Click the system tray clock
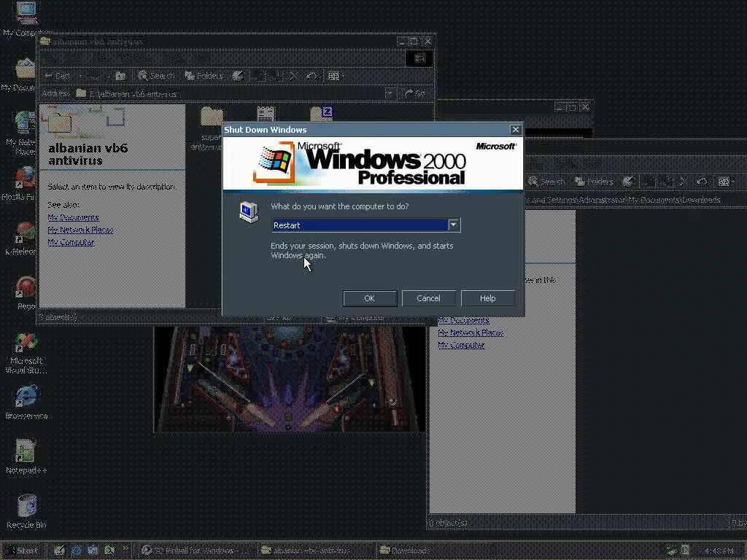The width and height of the screenshot is (747, 560). 719,551
